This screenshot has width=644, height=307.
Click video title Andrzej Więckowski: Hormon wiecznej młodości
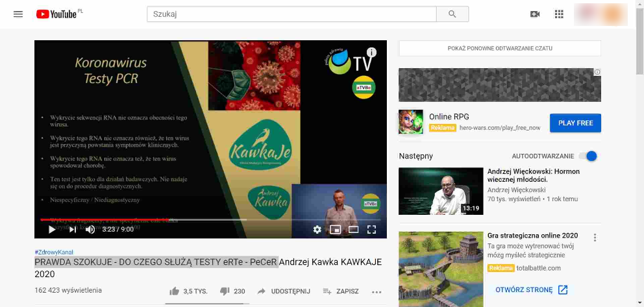[x=534, y=176]
